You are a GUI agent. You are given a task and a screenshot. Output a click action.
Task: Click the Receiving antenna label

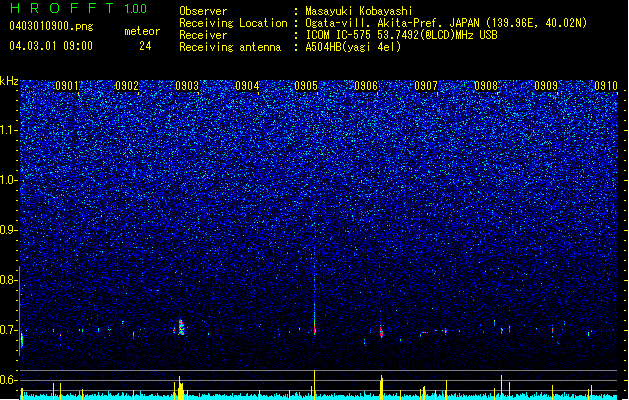pos(230,47)
